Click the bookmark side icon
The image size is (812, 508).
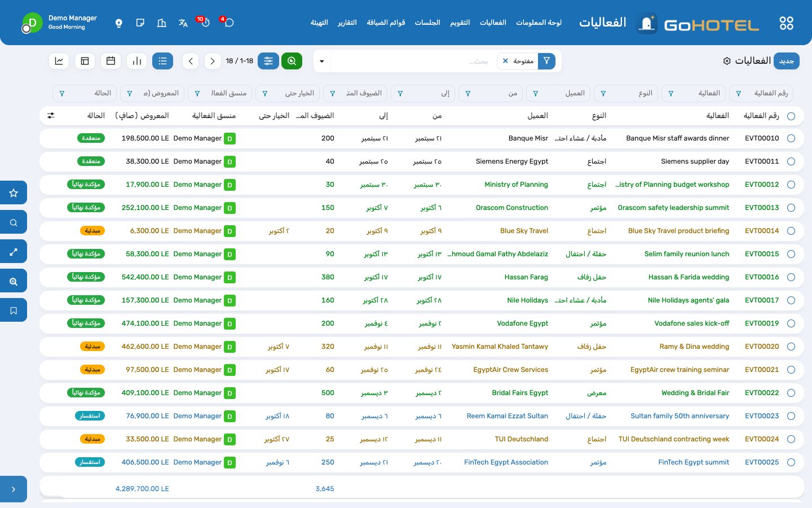pos(14,310)
